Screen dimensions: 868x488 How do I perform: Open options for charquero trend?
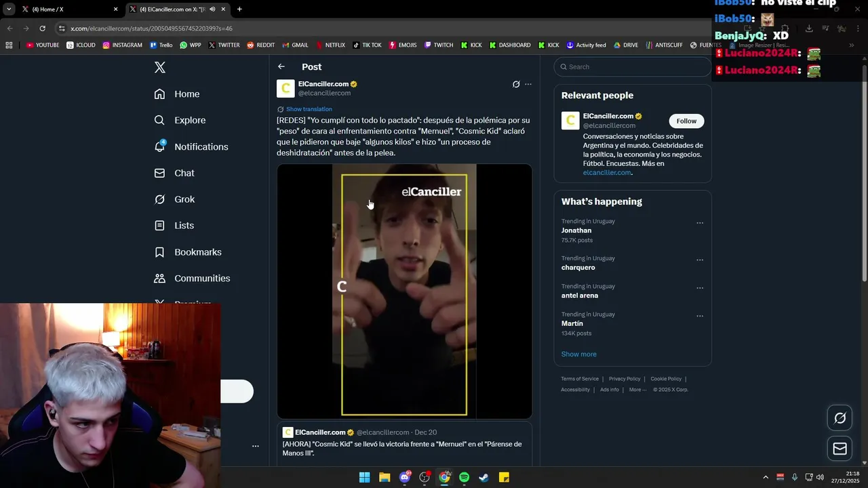pyautogui.click(x=700, y=260)
